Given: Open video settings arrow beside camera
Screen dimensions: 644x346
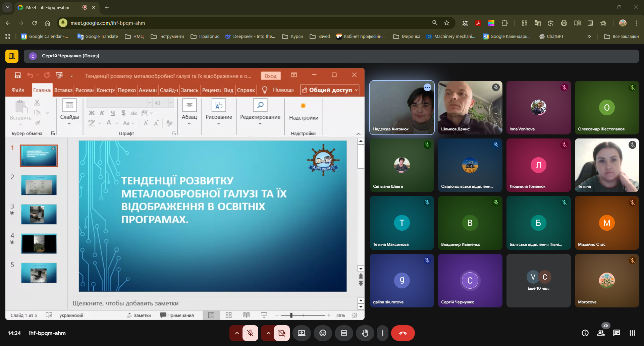Looking at the screenshot, I should [268, 333].
